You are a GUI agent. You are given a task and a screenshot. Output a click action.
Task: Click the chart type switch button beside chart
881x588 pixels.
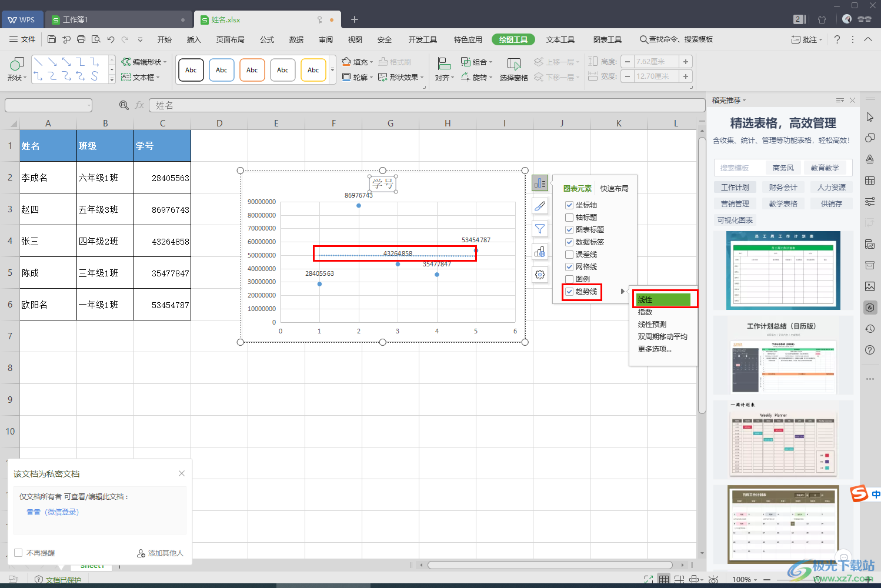pyautogui.click(x=540, y=252)
